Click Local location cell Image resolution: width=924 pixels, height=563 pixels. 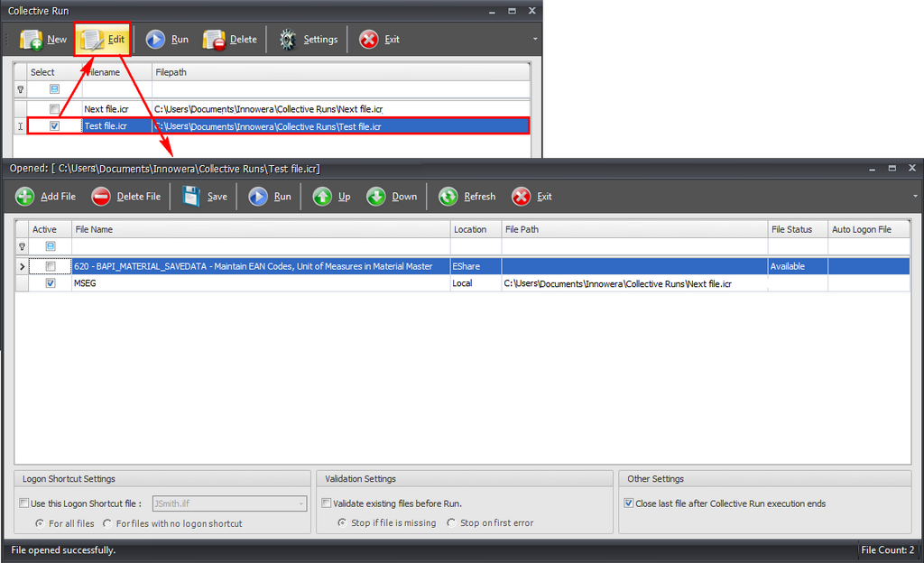(x=476, y=283)
